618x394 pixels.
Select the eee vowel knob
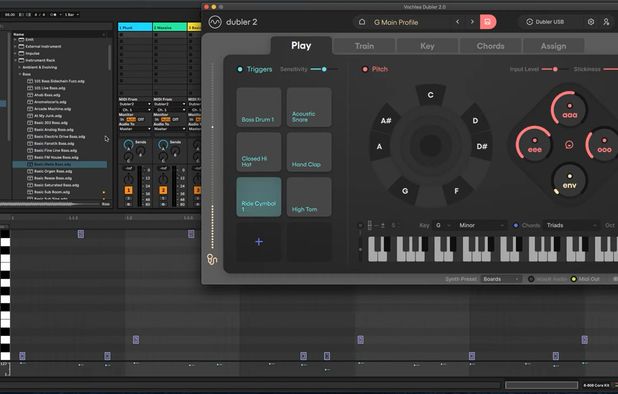click(534, 144)
